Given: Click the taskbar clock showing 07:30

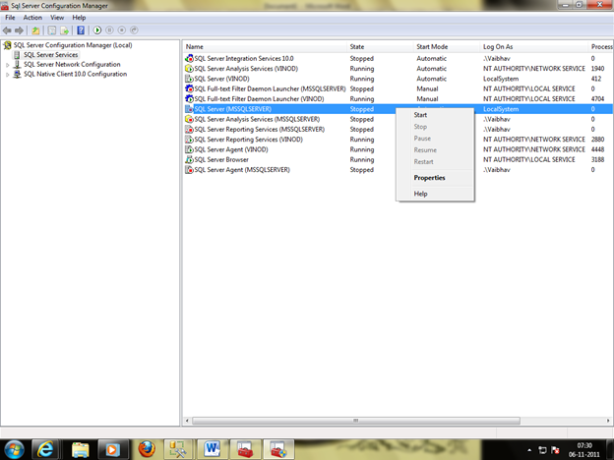Looking at the screenshot, I should click(x=584, y=450).
